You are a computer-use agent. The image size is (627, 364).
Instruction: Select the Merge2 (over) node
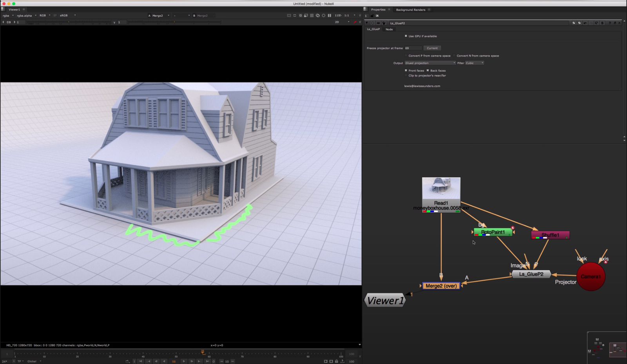[441, 286]
